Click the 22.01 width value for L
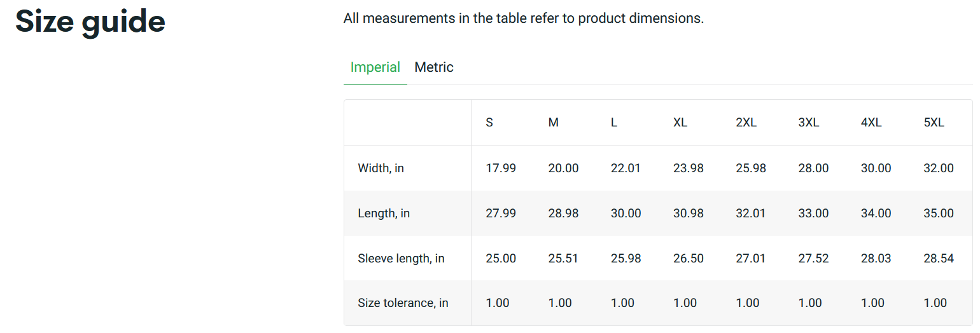The height and width of the screenshot is (333, 980). coord(626,168)
